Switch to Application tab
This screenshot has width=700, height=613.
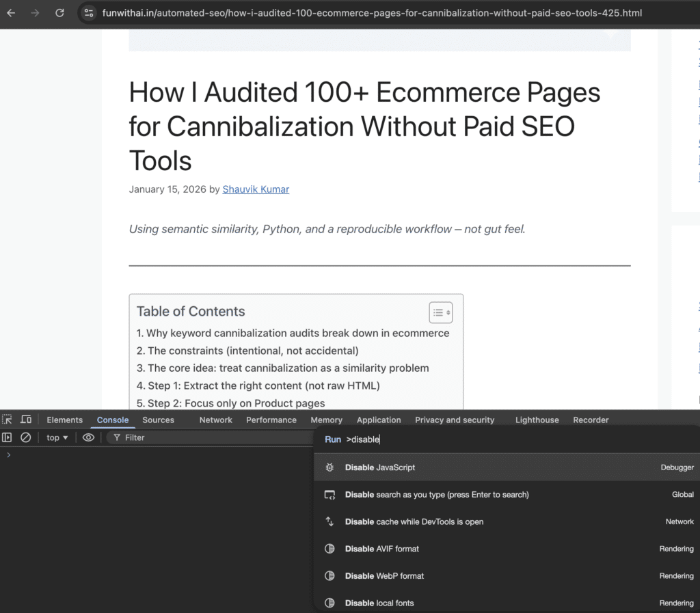[379, 420]
